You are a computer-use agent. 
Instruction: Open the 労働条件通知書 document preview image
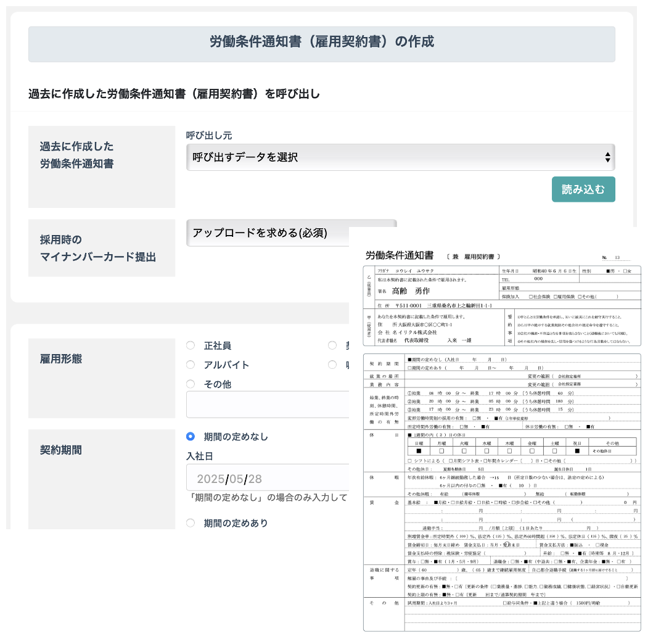click(x=502, y=440)
